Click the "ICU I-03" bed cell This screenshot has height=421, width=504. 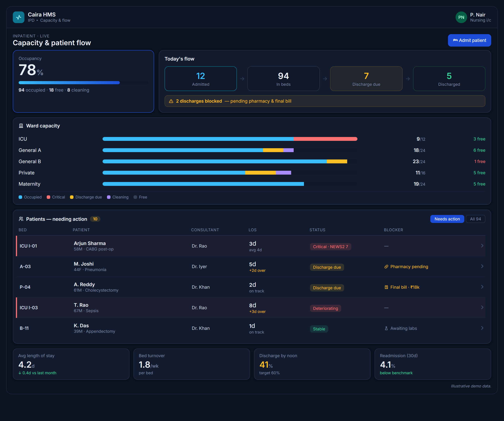pos(28,308)
